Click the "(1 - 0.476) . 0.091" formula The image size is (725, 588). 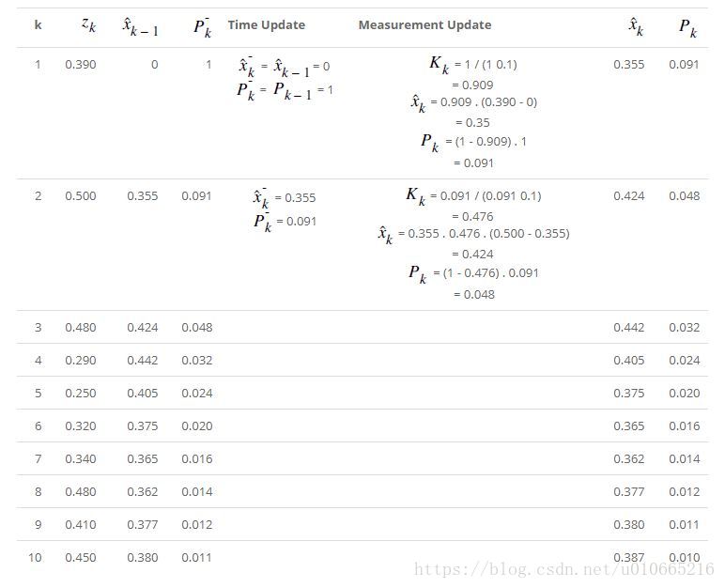pos(491,273)
